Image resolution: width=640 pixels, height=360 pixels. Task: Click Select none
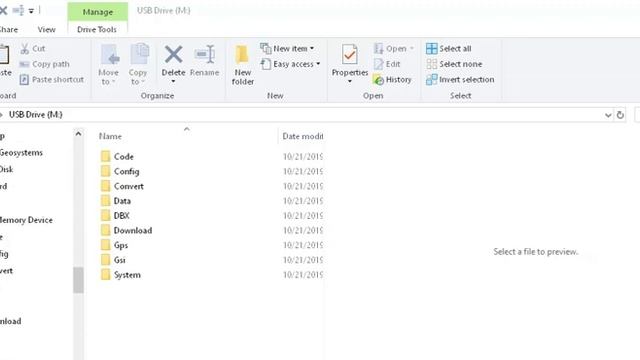[x=454, y=64]
